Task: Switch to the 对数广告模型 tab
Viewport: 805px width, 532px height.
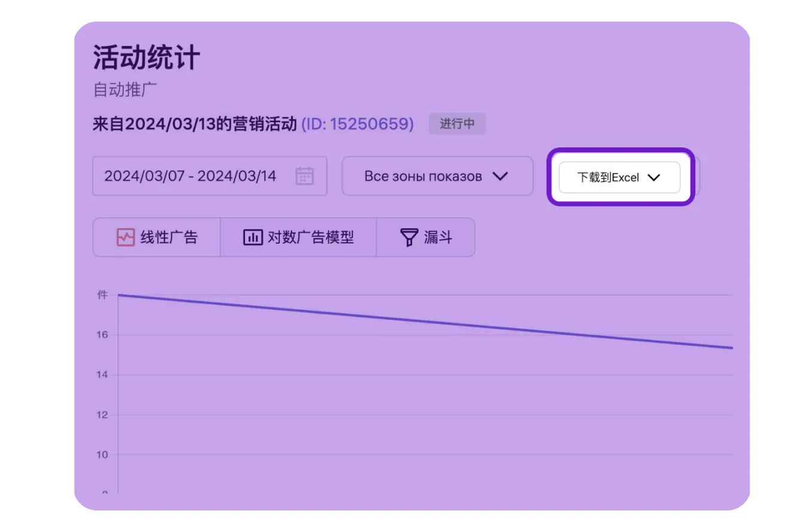Action: (298, 237)
